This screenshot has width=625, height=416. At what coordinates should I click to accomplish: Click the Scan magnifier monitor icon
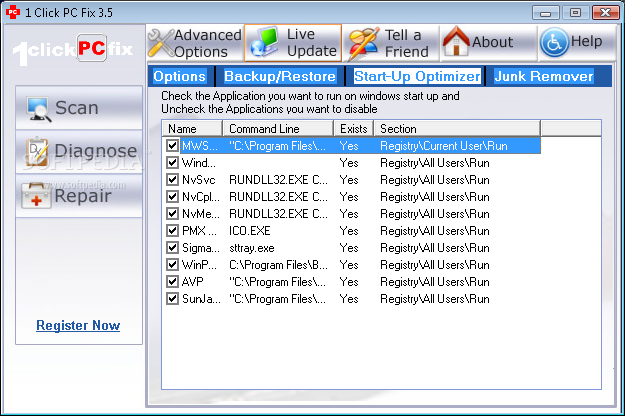click(x=39, y=108)
